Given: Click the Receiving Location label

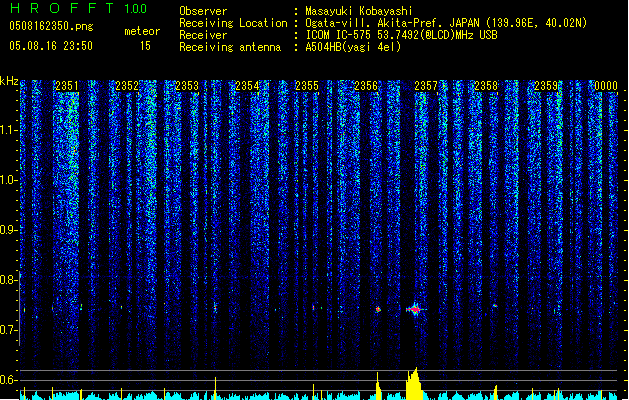Looking at the screenshot, I should 233,23.
